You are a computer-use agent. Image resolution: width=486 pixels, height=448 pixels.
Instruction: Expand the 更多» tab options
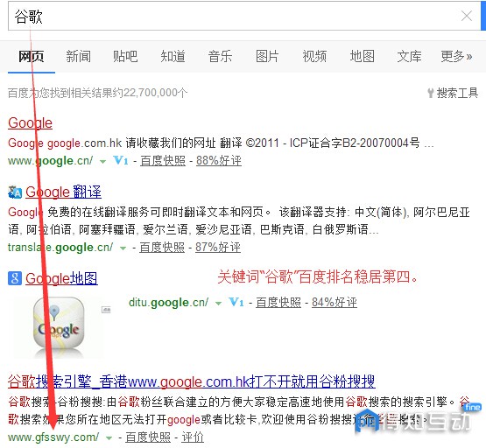tap(456, 57)
